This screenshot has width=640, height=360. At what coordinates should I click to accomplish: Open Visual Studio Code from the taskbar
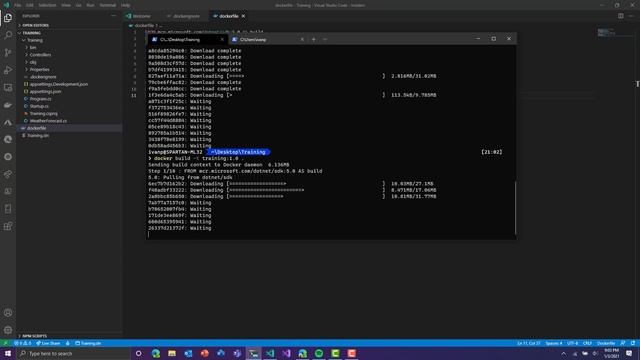click(270, 353)
